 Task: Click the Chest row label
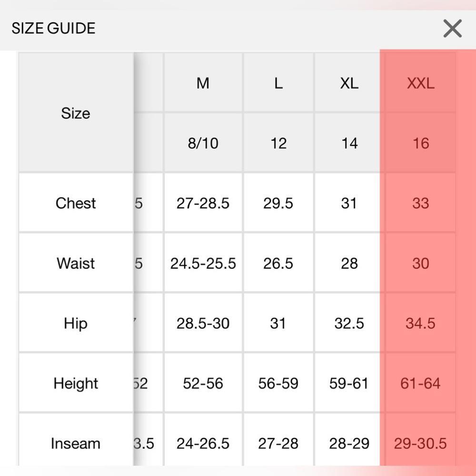[76, 203]
